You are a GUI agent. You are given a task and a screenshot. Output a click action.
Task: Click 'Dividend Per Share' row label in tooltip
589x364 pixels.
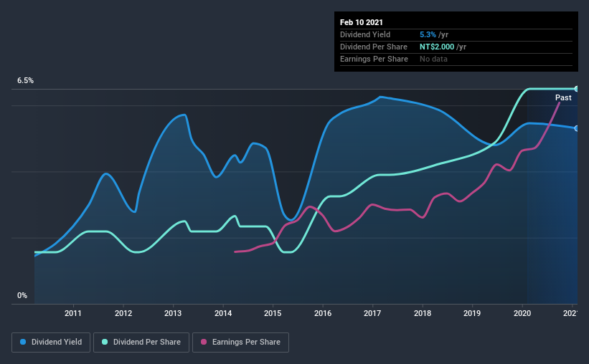[x=373, y=47]
